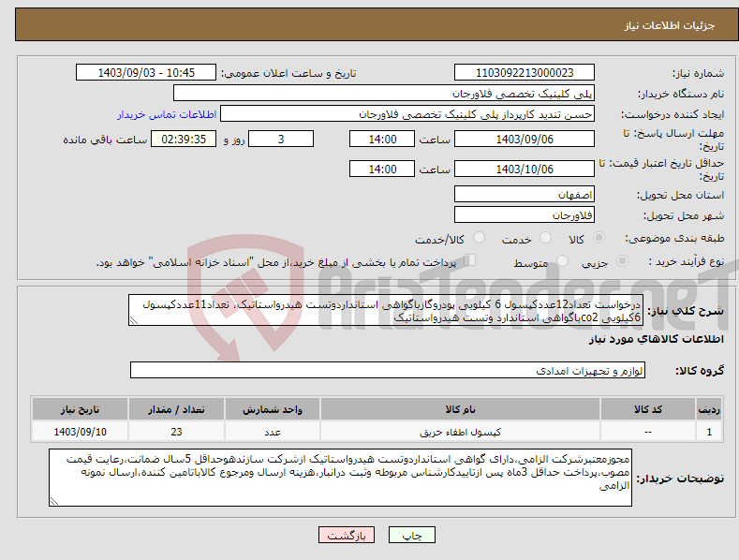Click the request creator field حسن تندید

point(407,114)
